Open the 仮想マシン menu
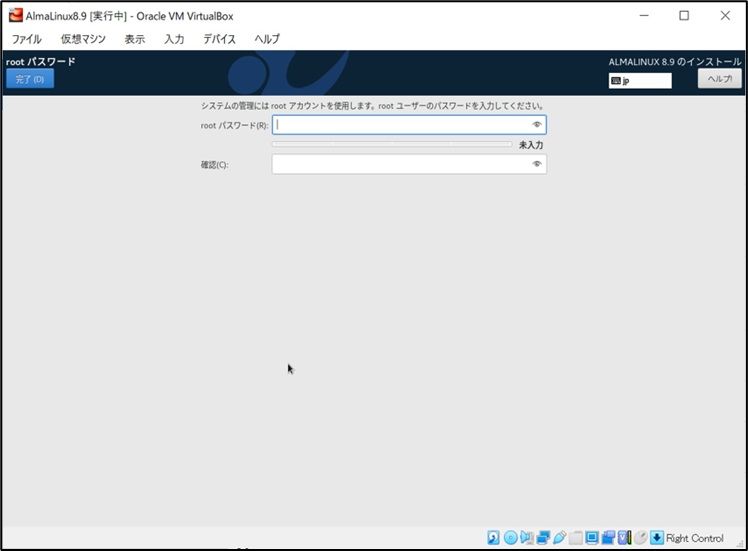This screenshot has width=748, height=551. [x=83, y=39]
